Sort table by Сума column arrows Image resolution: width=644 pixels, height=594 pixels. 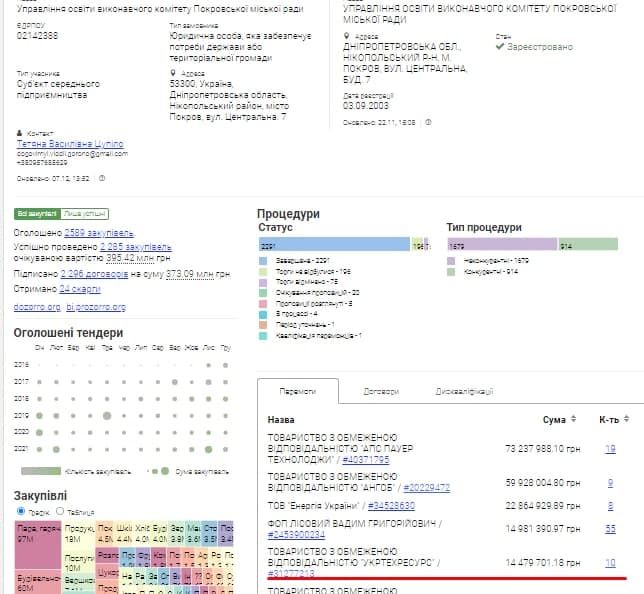575,420
